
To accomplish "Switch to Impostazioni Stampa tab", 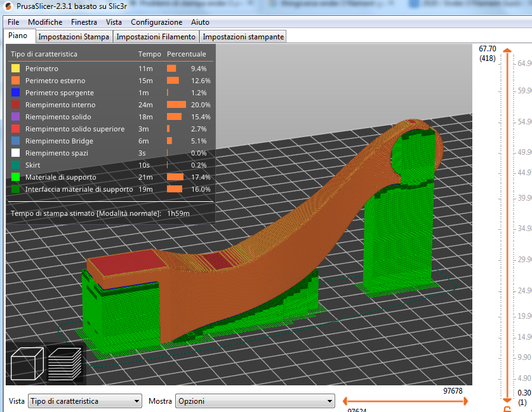I will click(x=74, y=37).
